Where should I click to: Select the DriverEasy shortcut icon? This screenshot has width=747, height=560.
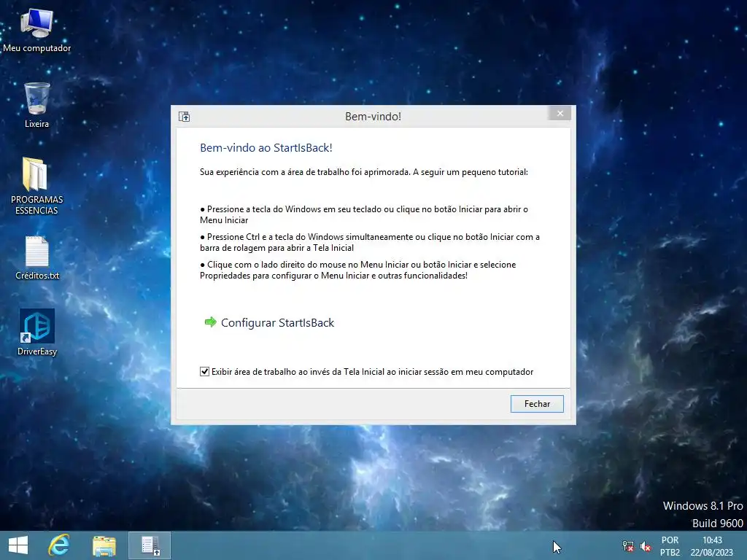tap(36, 332)
